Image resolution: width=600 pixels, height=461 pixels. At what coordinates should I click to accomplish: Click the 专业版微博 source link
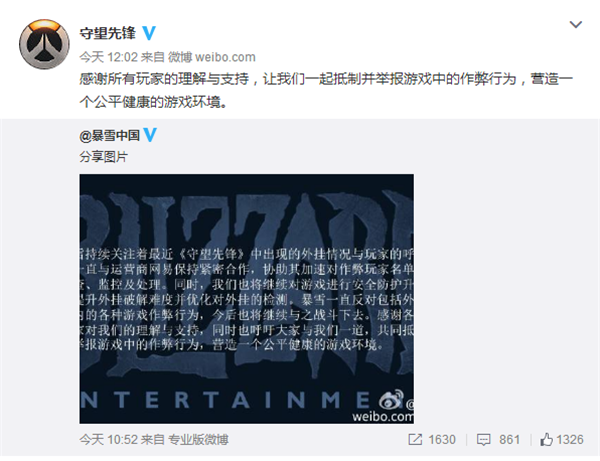click(x=198, y=440)
